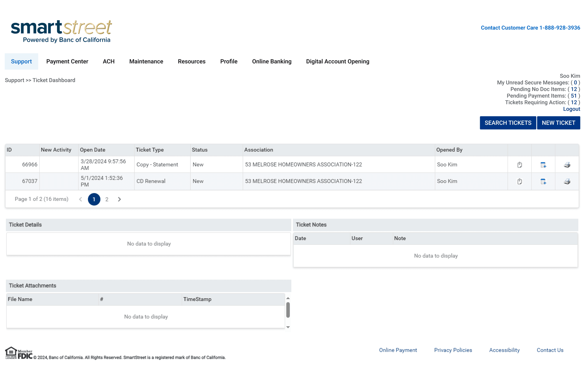Click add note icon for ticket 67037
This screenshot has width=588, height=368.
pos(543,182)
